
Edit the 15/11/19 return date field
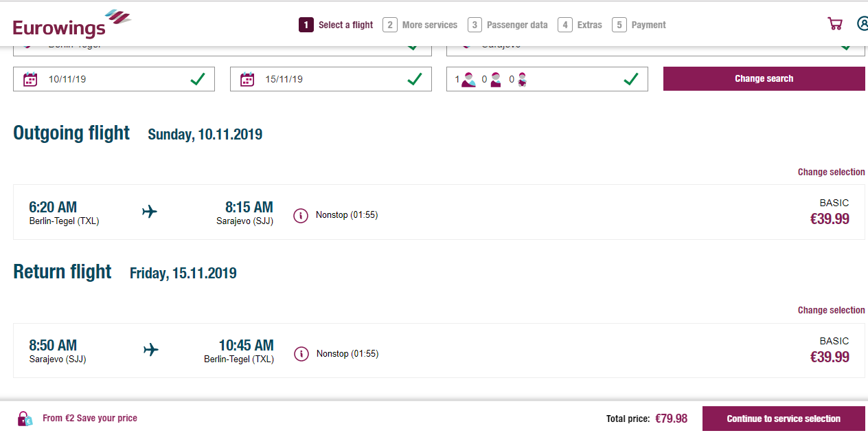[x=331, y=79]
